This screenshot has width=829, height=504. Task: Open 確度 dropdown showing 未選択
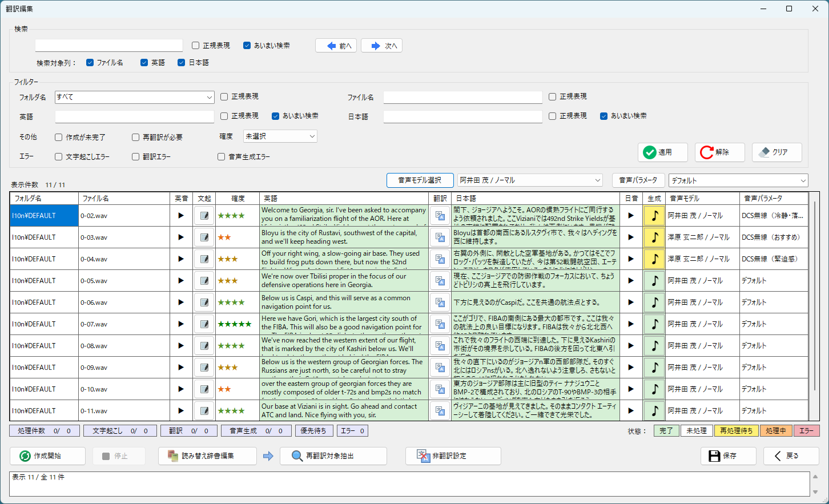[280, 136]
